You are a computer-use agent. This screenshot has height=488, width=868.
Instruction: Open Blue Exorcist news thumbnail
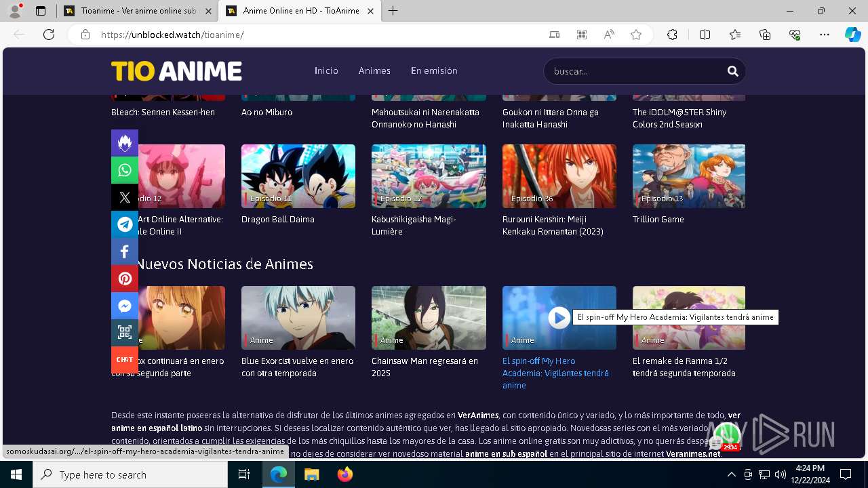pos(298,318)
